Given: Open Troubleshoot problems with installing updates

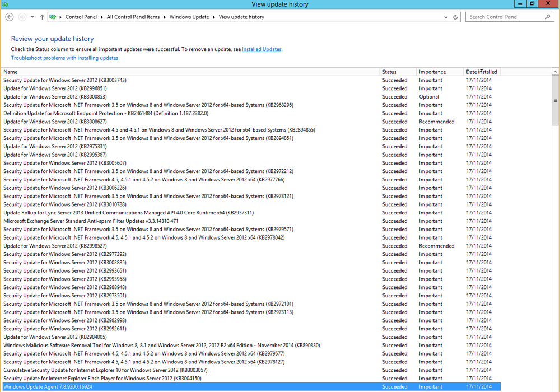Looking at the screenshot, I should click(64, 58).
